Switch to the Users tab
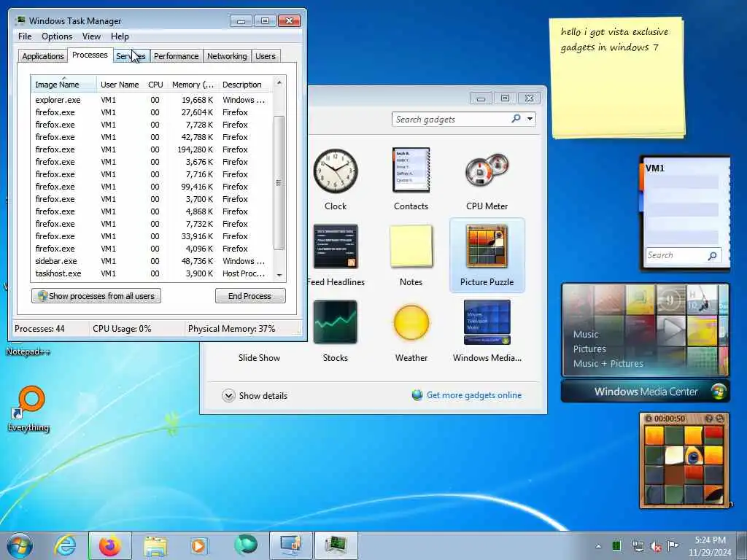The width and height of the screenshot is (747, 560). tap(266, 56)
